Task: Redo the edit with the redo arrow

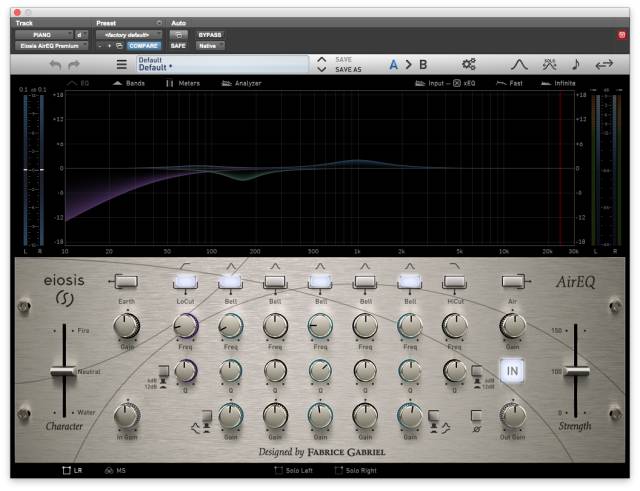Action: [x=74, y=64]
